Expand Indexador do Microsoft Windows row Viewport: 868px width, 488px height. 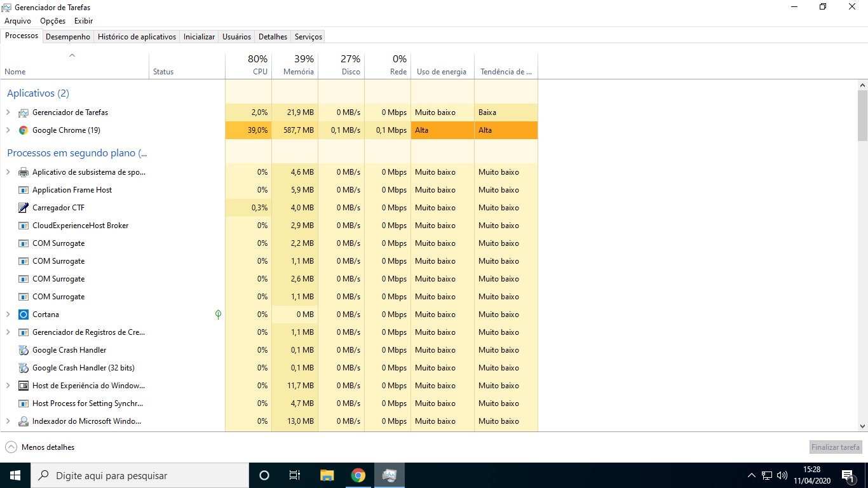tap(8, 421)
